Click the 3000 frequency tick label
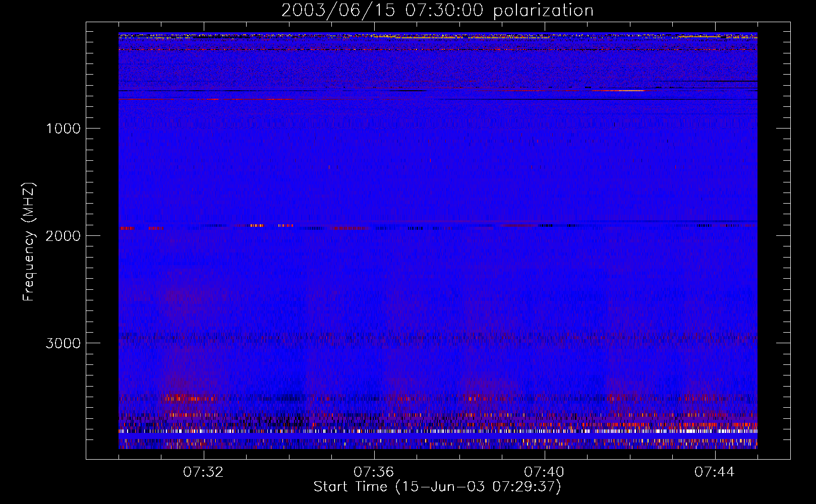816x504 pixels. (63, 343)
